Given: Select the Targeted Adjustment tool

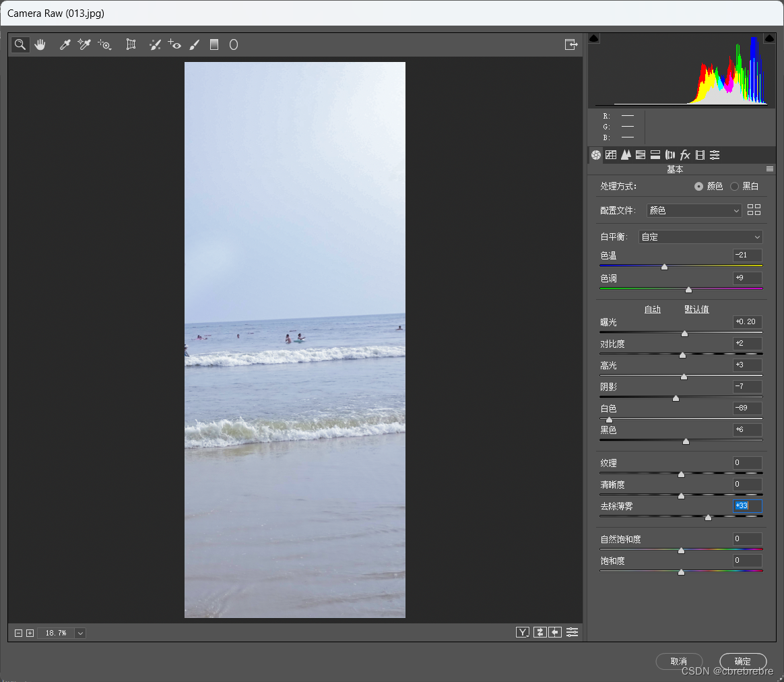Looking at the screenshot, I should [104, 44].
